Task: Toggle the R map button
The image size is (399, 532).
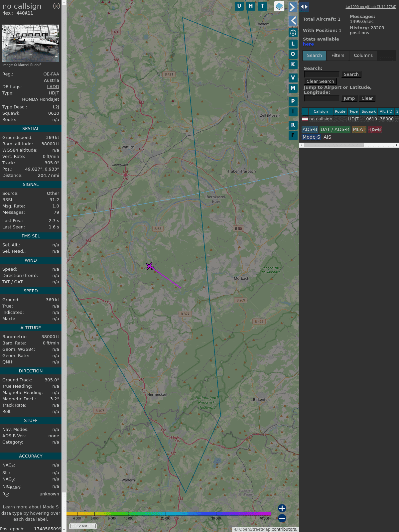Action: pyautogui.click(x=293, y=125)
